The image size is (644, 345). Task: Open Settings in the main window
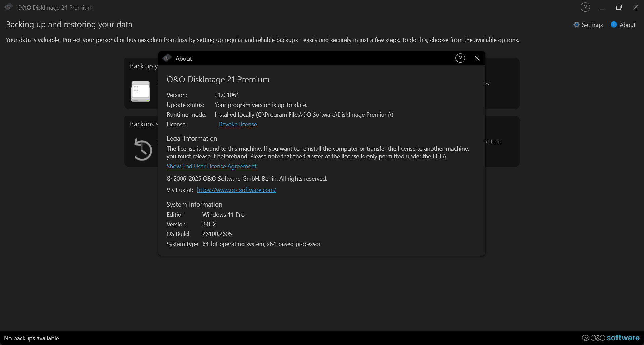click(588, 25)
